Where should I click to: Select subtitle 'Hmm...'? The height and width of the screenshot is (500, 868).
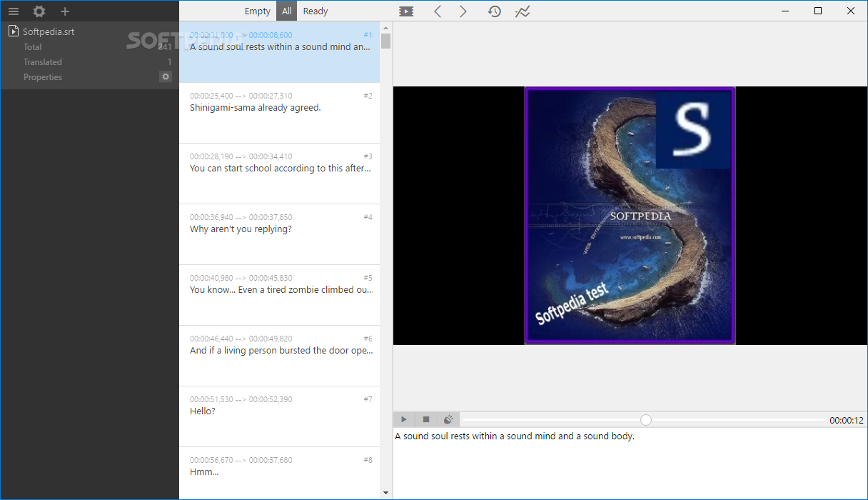click(279, 474)
